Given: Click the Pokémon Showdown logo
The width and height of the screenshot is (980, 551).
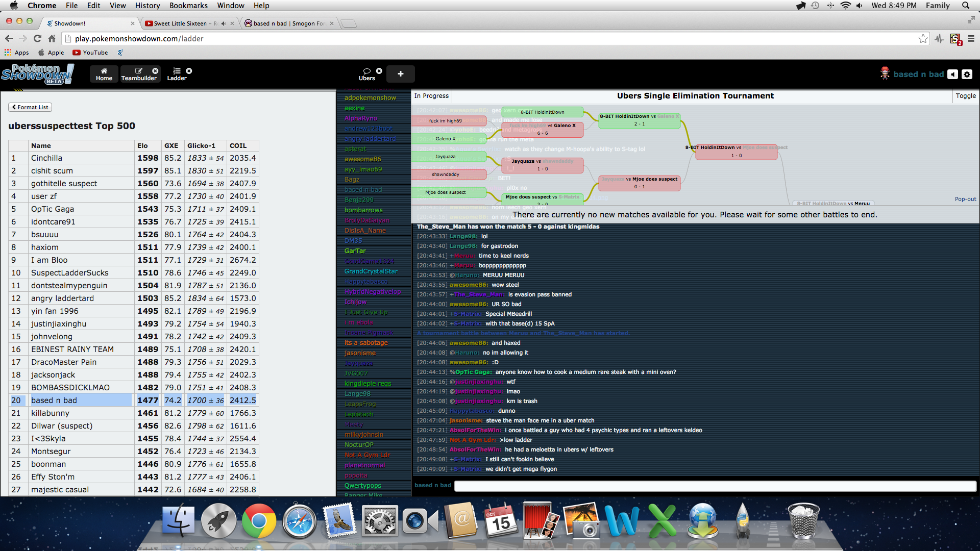Looking at the screenshot, I should (x=37, y=74).
